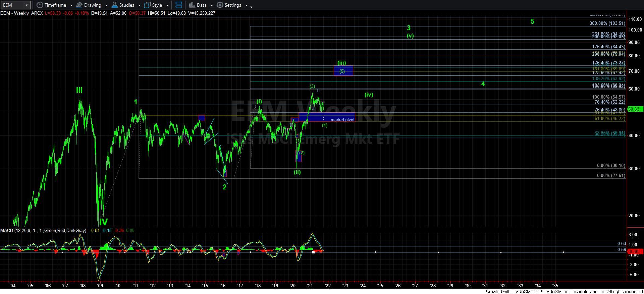Image resolution: width=644 pixels, height=294 pixels.
Task: Click the Settings text button
Action: pos(233,5)
